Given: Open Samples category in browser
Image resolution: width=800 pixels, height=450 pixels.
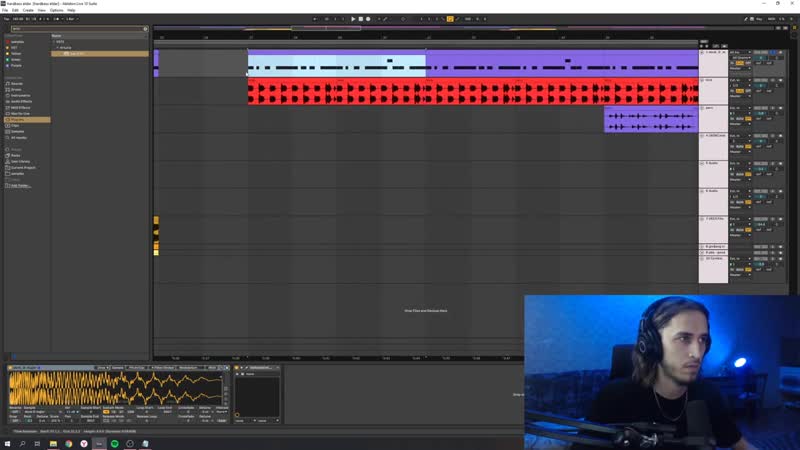Looking at the screenshot, I should click(17, 132).
